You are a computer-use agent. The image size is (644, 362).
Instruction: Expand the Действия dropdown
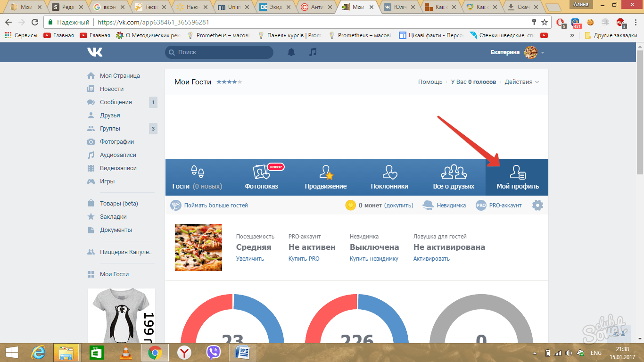[x=521, y=82]
